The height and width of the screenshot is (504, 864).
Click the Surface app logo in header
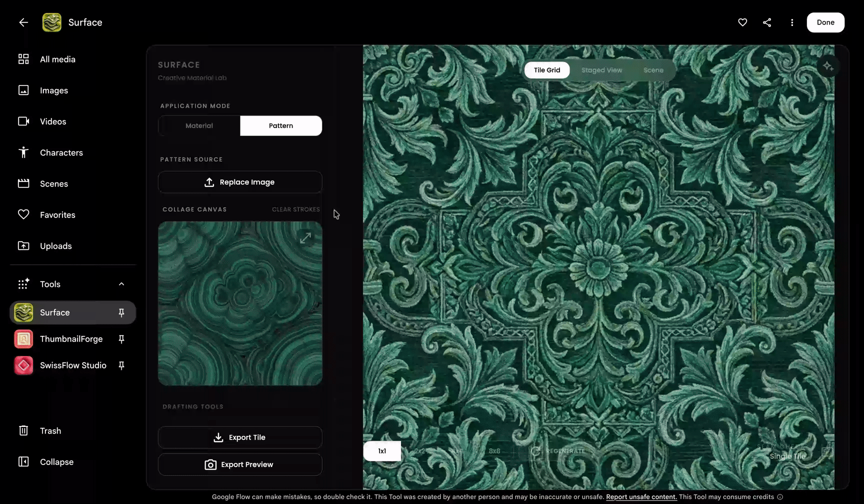click(52, 22)
